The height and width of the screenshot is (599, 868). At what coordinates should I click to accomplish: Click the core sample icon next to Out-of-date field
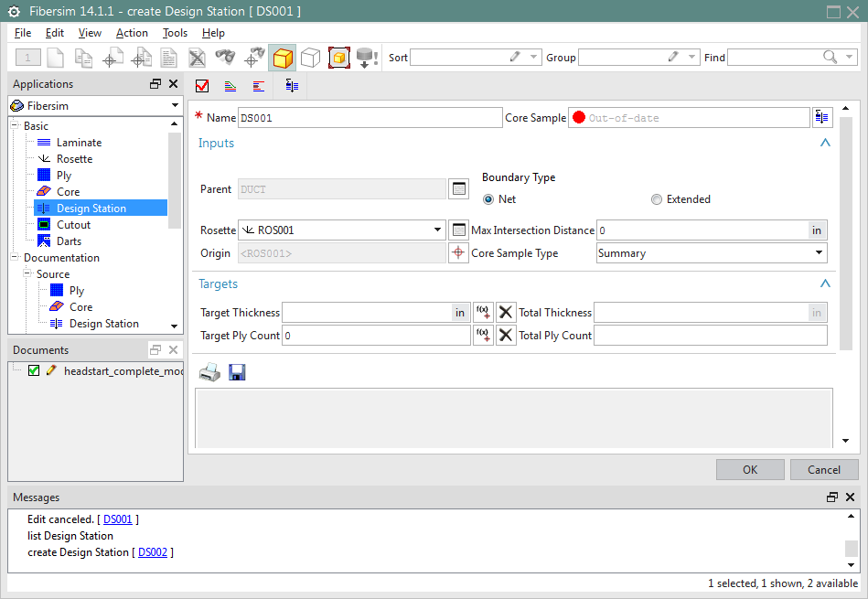tap(822, 118)
